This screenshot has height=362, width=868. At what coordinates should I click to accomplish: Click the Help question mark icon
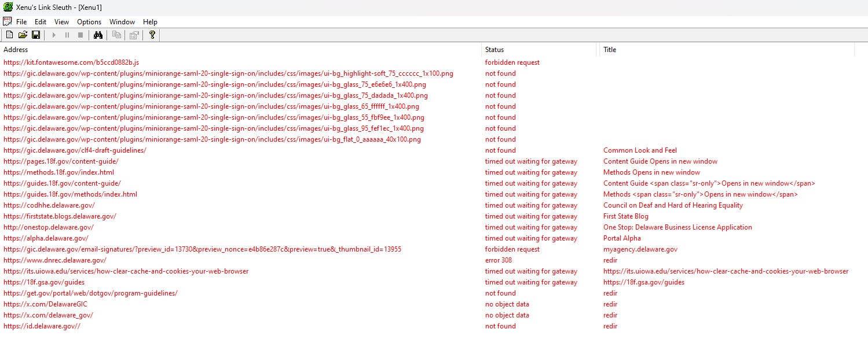[x=152, y=35]
